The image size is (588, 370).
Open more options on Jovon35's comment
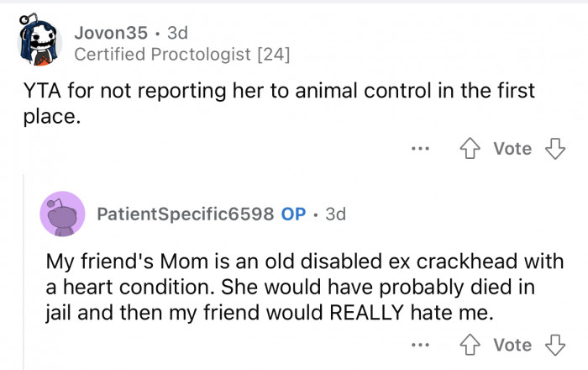pyautogui.click(x=420, y=149)
